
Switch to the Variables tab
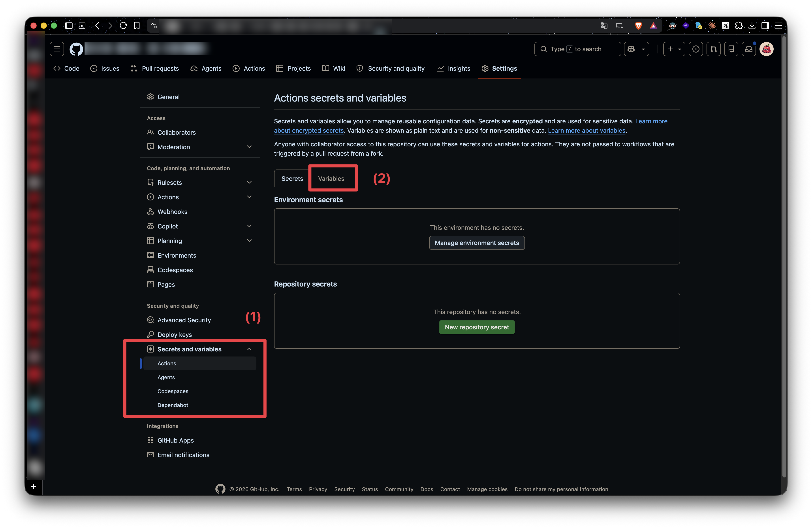tap(331, 179)
